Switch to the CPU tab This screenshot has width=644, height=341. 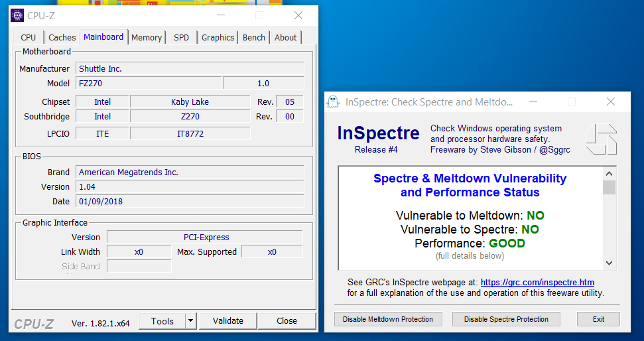[x=29, y=37]
